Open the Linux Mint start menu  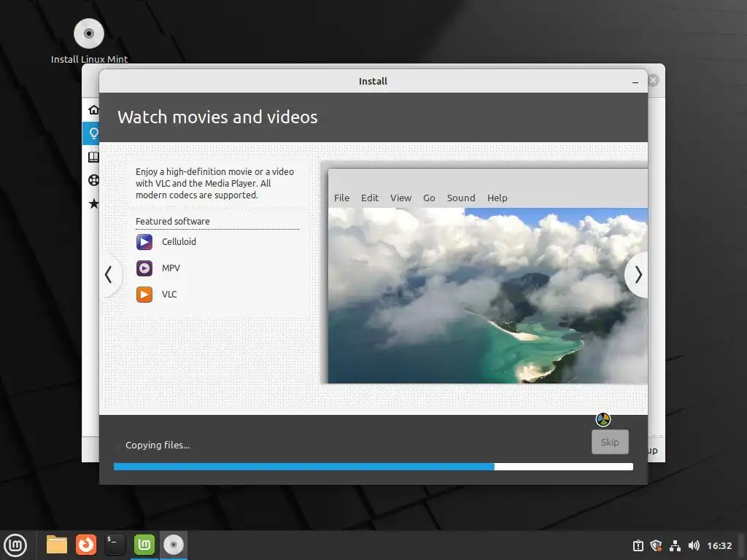tap(15, 545)
